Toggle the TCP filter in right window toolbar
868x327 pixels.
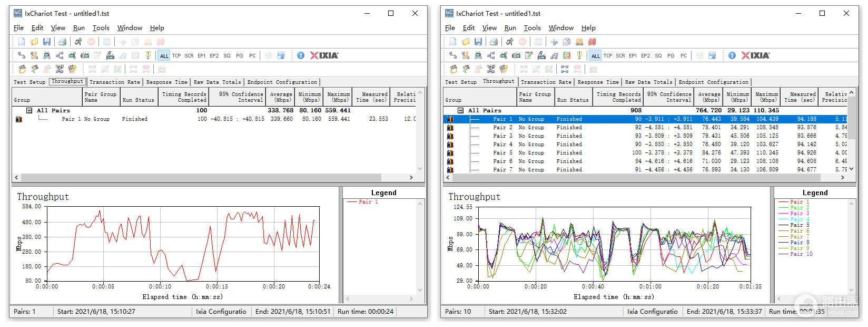(608, 56)
